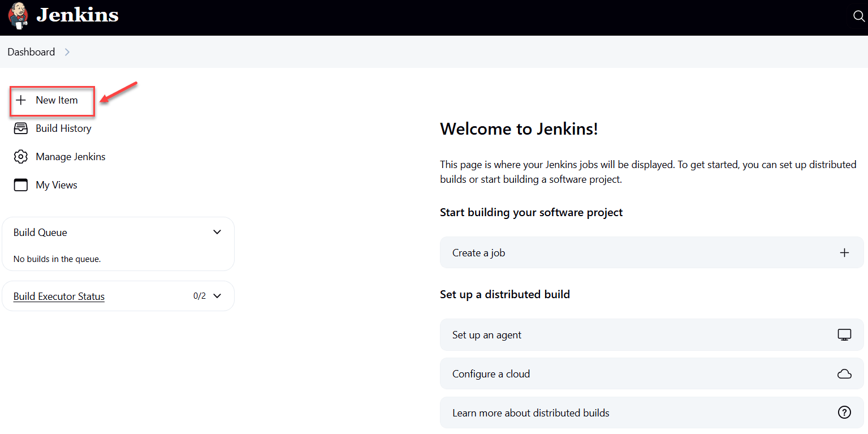Click the cloud icon for Configure a cloud
Image resolution: width=868 pixels, height=434 pixels.
coord(844,373)
